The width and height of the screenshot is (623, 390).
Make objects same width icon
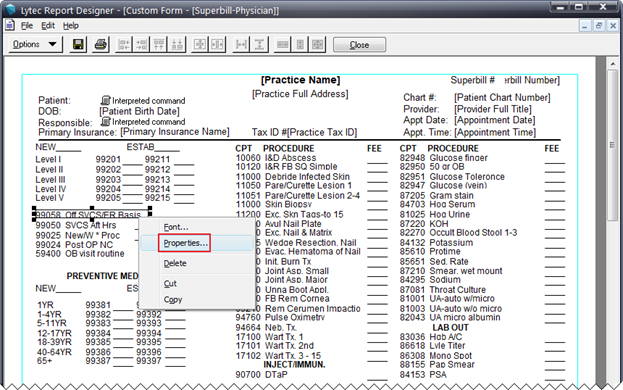282,44
